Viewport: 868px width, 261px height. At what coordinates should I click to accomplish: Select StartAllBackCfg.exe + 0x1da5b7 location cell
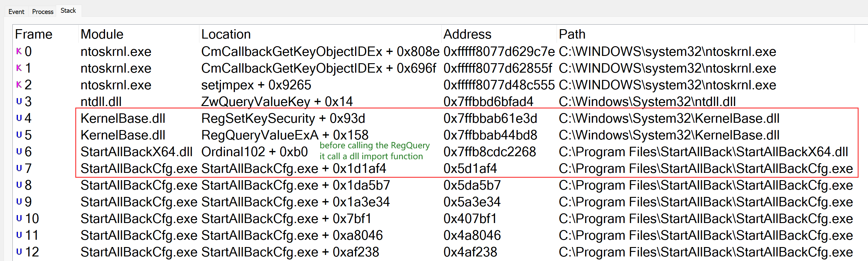point(296,185)
